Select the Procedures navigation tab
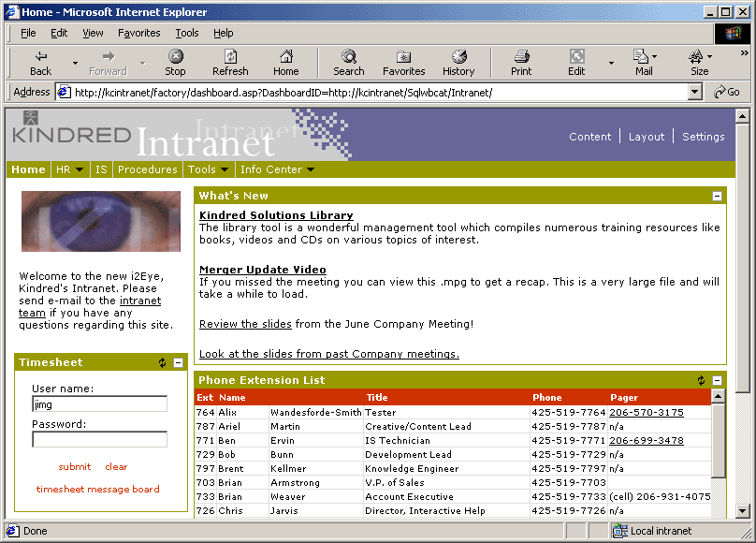Viewport: 756px width, 543px height. (x=148, y=169)
